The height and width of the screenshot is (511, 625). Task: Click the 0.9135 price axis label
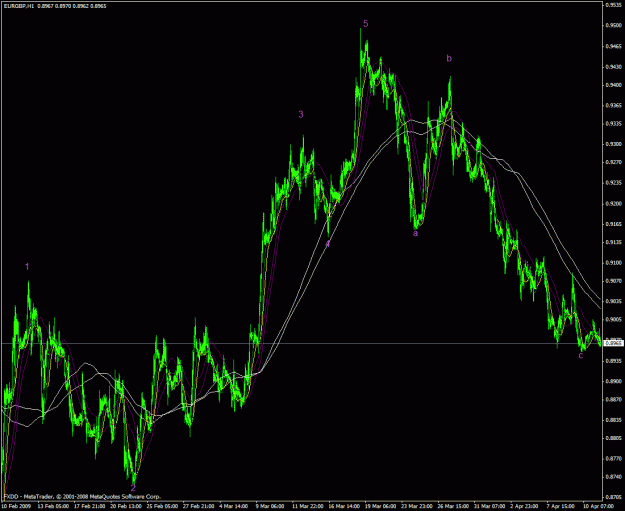click(x=614, y=242)
